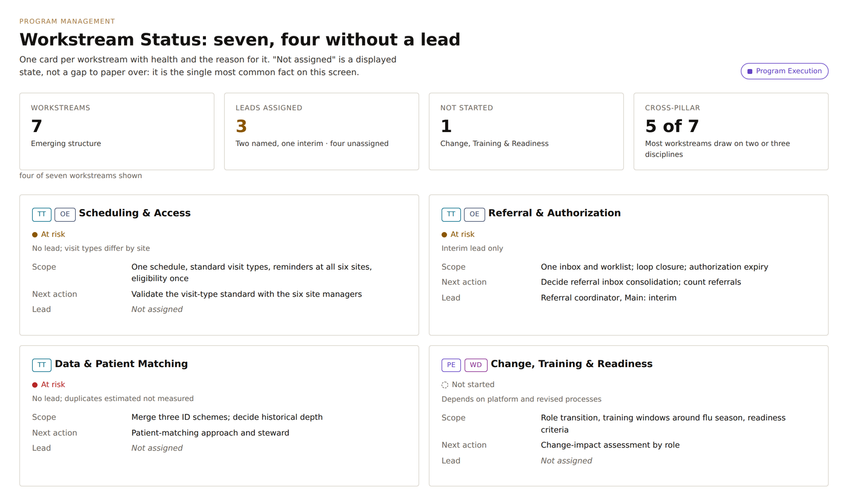Click the purple square in Program Execution pill
Screen dimensions: 848x504
tap(750, 71)
